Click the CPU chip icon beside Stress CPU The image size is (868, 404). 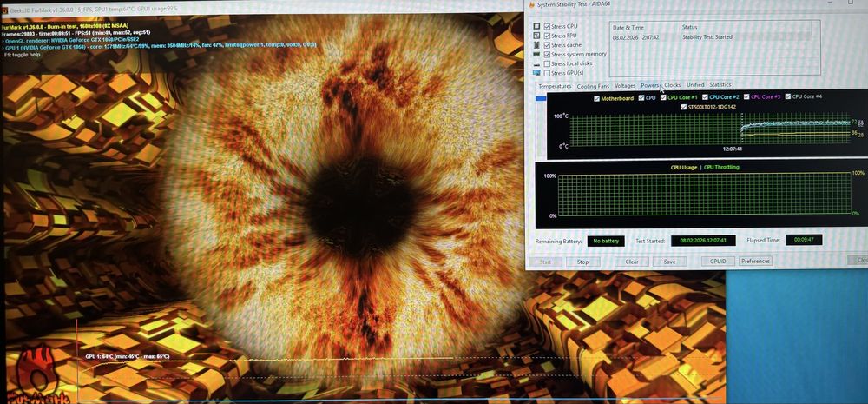(536, 27)
